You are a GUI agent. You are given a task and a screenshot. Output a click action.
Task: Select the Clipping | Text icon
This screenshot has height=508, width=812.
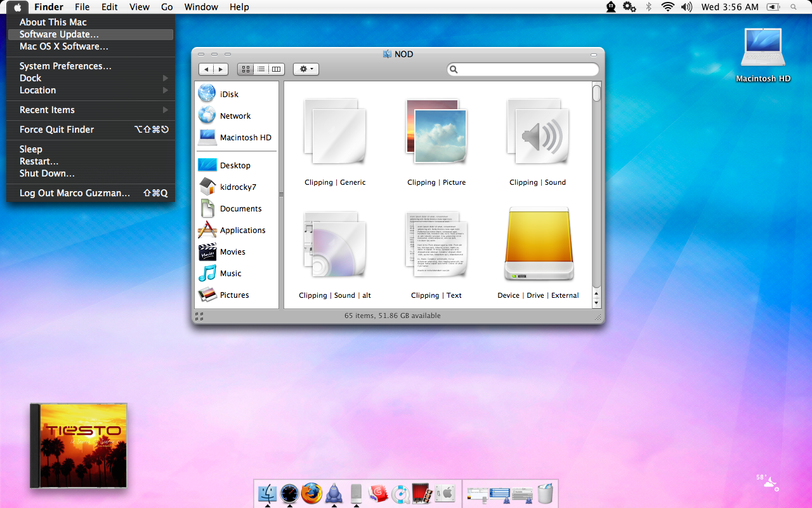[436, 245]
